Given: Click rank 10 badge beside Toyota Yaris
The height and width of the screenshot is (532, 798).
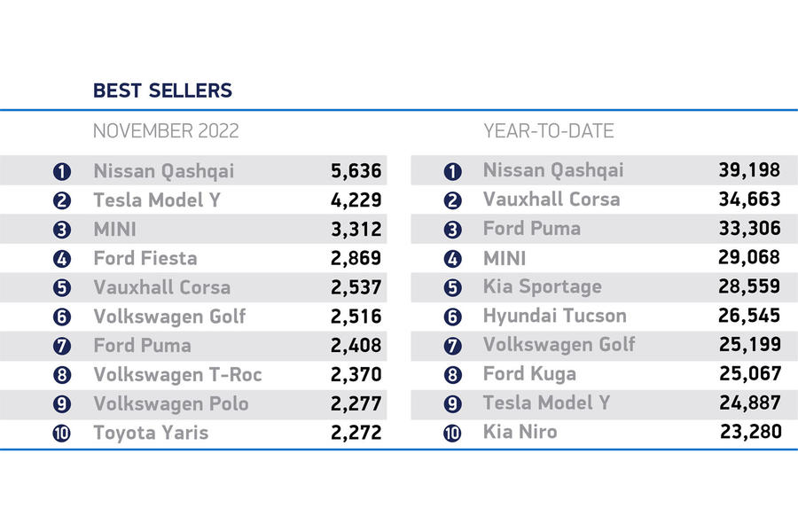Looking at the screenshot, I should point(61,434).
